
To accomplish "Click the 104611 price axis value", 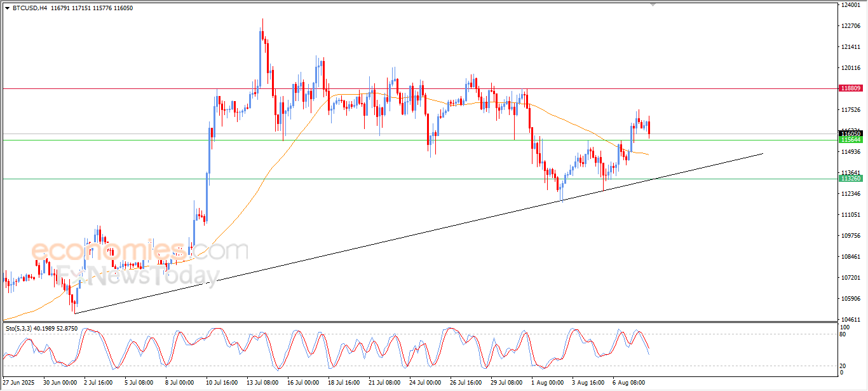I will coord(850,320).
